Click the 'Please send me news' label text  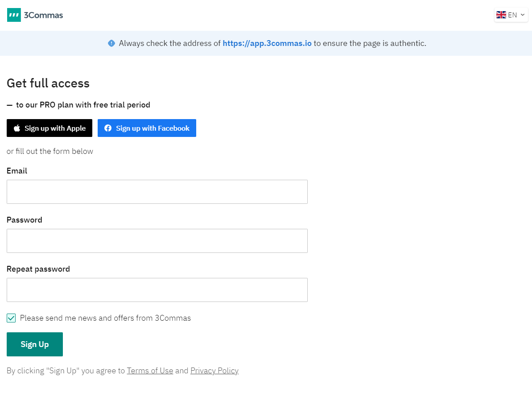(105, 318)
